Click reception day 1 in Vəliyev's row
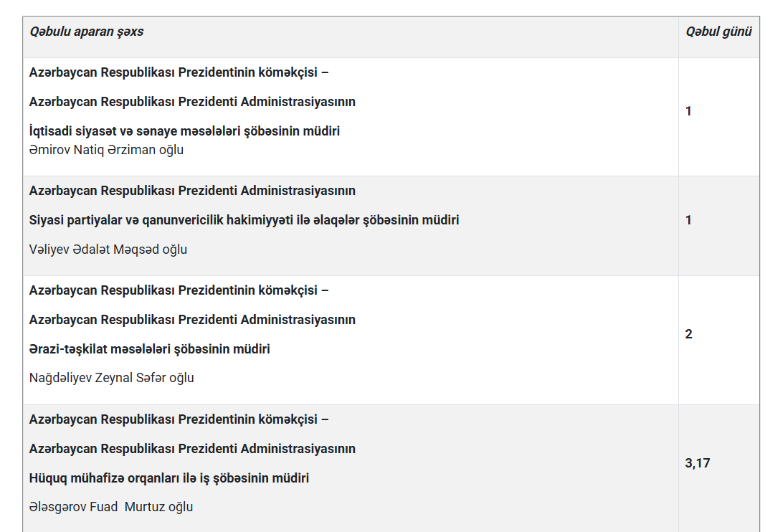 pyautogui.click(x=688, y=220)
